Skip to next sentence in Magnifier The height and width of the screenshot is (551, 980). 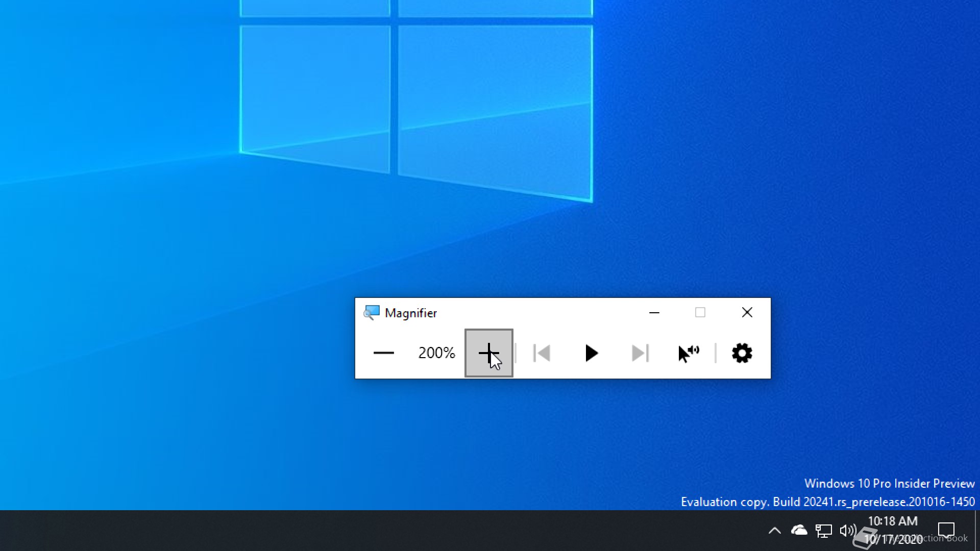[640, 353]
